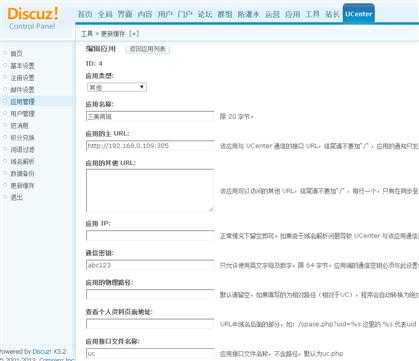Go to the 群组 top tab
Image resolution: width=419 pixels, height=361 pixels.
point(225,14)
